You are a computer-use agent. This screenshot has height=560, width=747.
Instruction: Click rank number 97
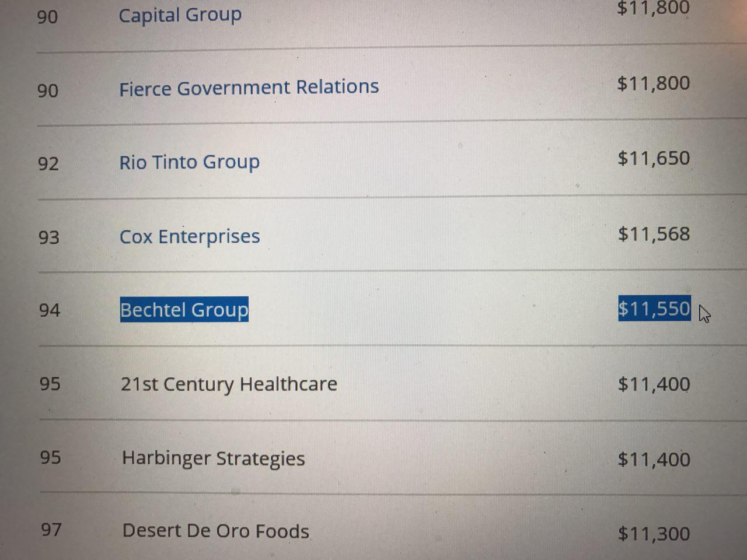[x=51, y=530]
